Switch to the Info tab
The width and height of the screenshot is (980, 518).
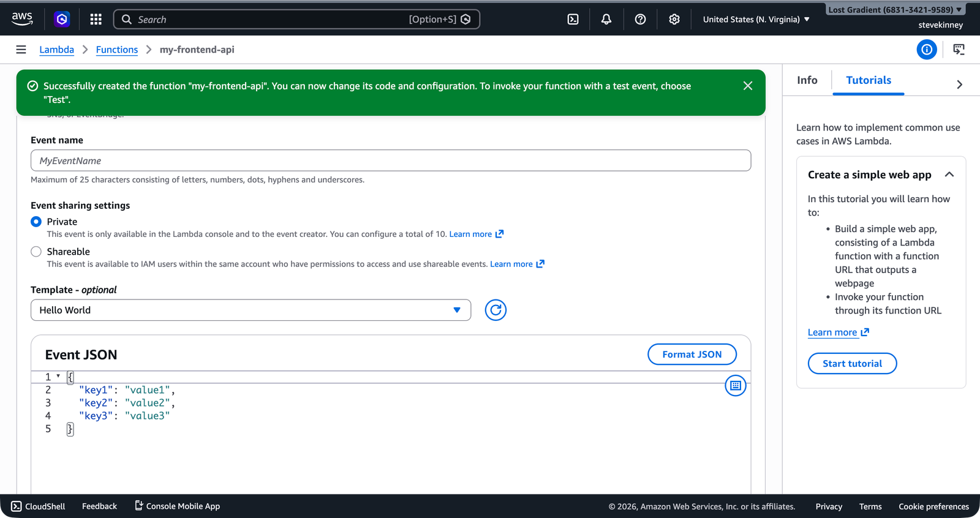(807, 80)
